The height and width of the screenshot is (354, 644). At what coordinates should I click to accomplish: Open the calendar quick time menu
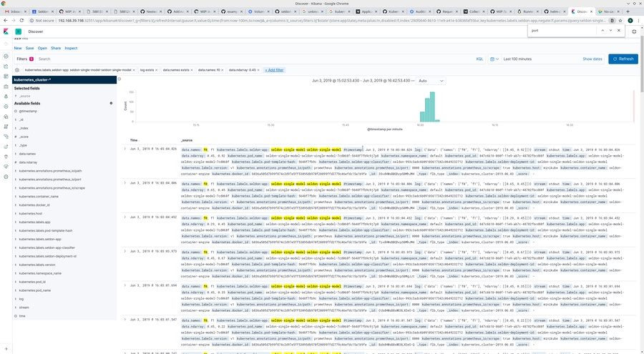[x=494, y=59]
